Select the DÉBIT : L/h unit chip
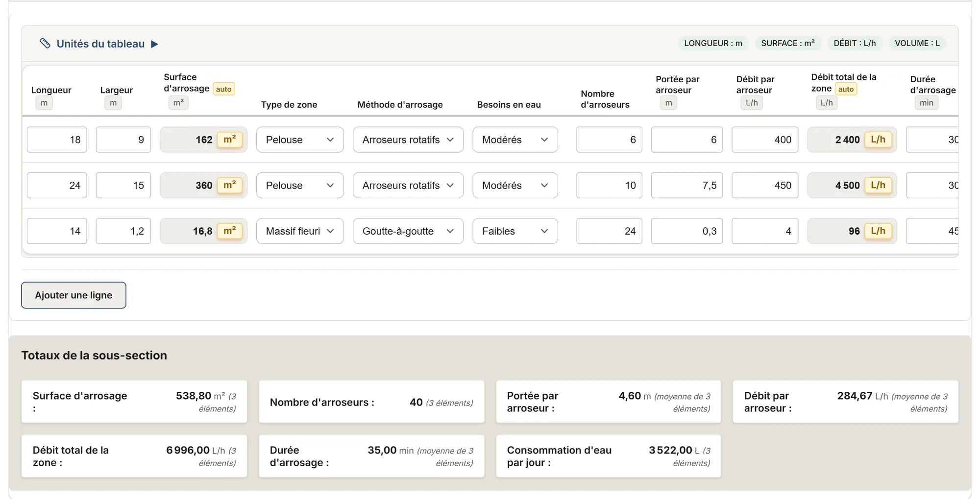This screenshot has width=980, height=499. 855,43
